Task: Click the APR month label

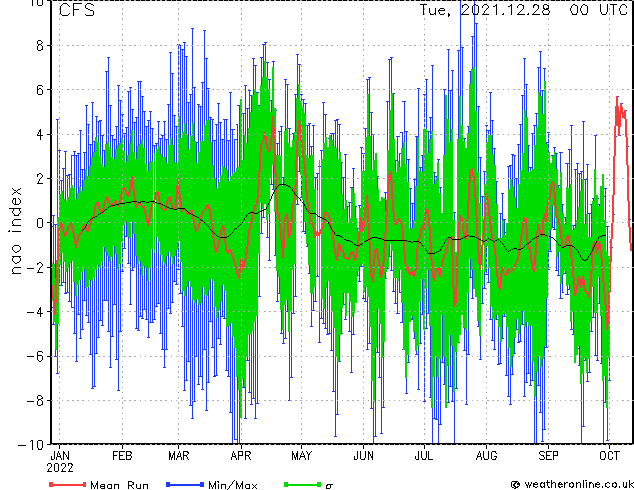Action: point(241,456)
